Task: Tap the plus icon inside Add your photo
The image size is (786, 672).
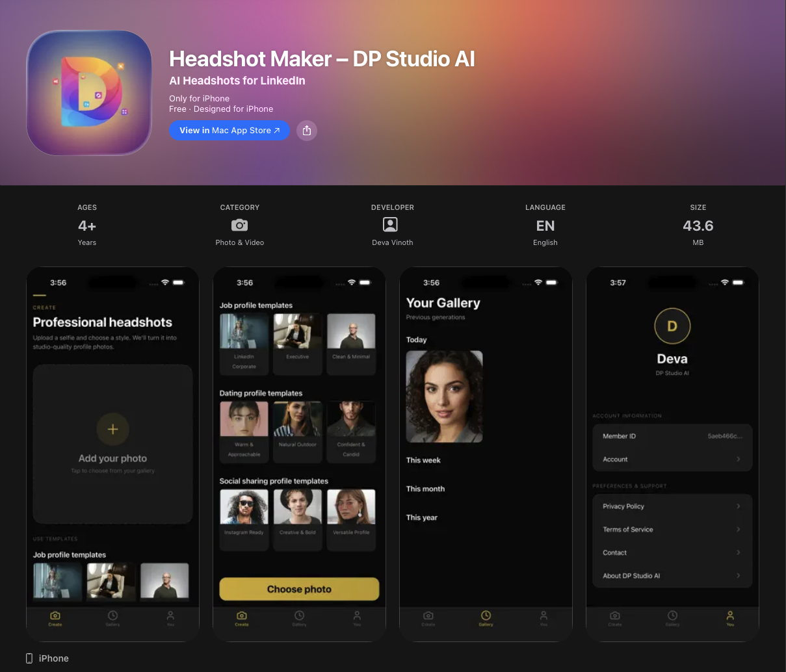Action: [x=112, y=429]
